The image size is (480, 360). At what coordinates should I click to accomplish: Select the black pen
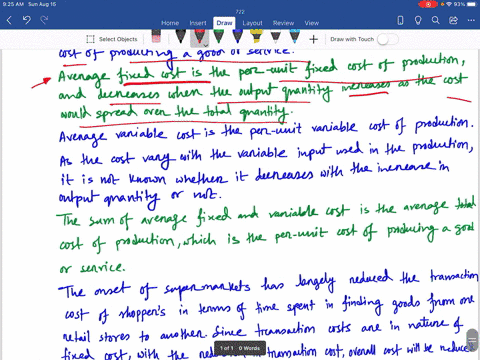180,37
